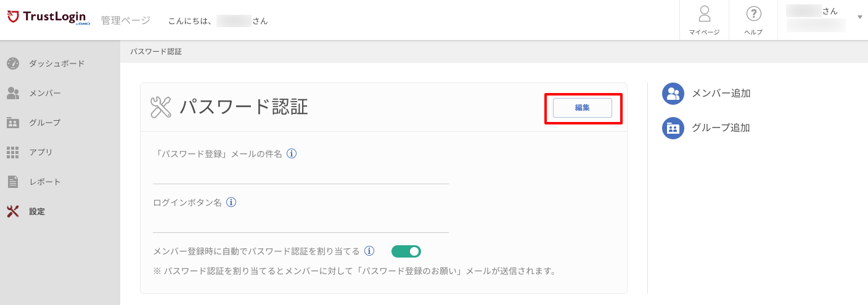Click the ログインボタン名 input field
This screenshot has height=305, width=868.
(301, 222)
